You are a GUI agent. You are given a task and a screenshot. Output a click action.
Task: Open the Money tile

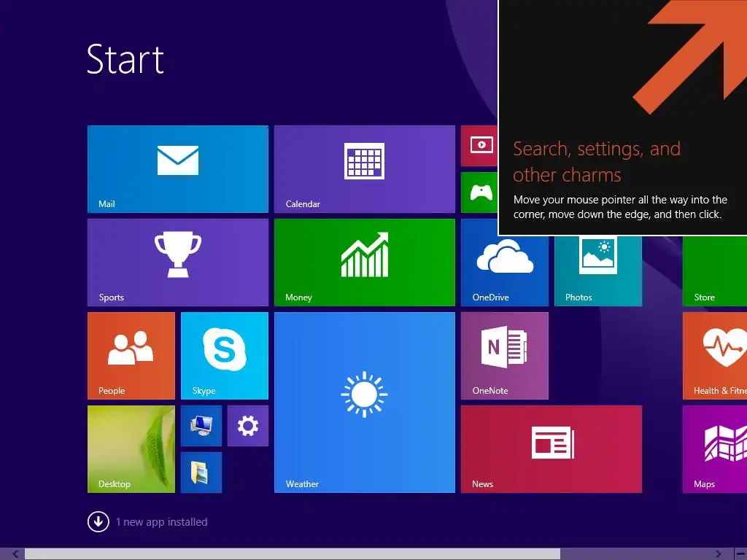pyautogui.click(x=365, y=262)
